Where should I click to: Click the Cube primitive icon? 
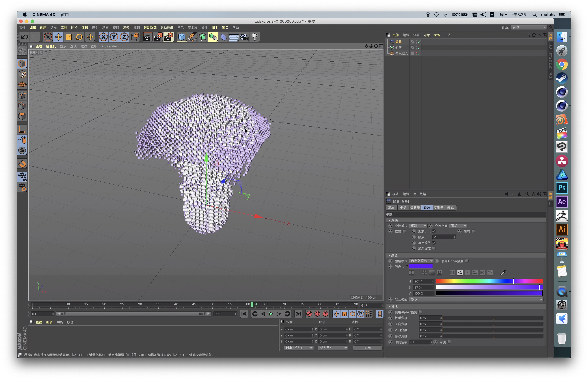pyautogui.click(x=182, y=37)
